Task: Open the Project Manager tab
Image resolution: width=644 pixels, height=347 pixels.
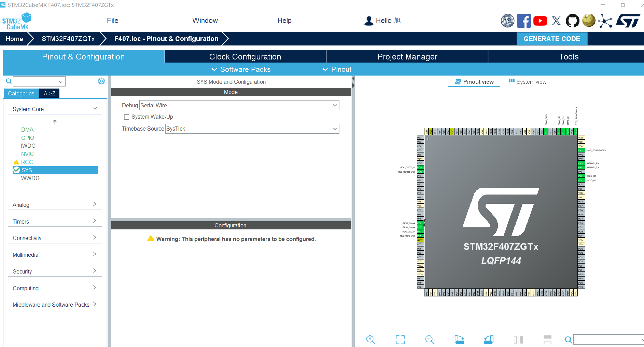Action: tap(407, 56)
